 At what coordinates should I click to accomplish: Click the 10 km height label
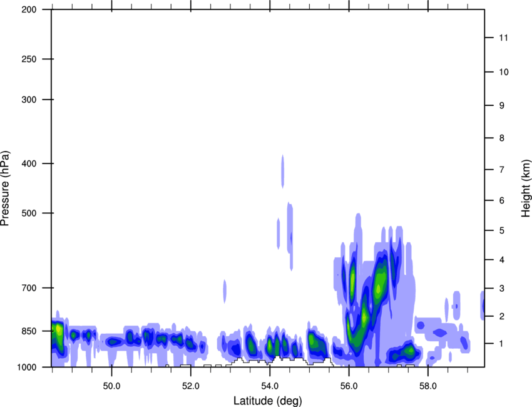tap(503, 72)
